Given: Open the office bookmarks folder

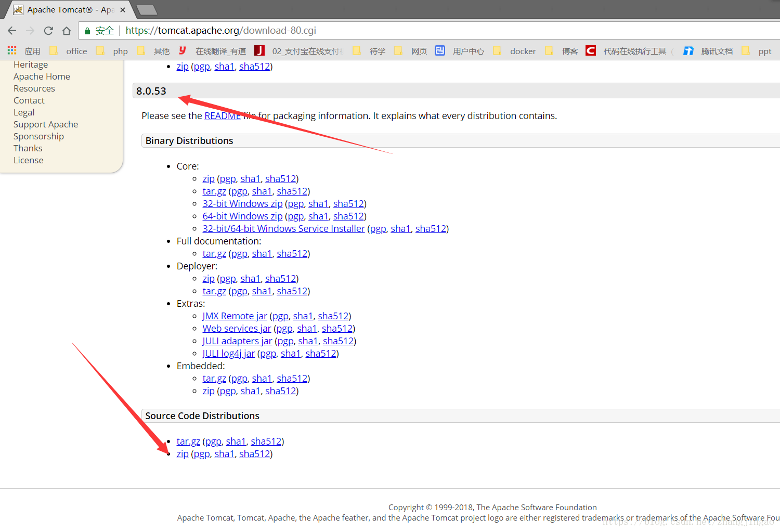Looking at the screenshot, I should click(x=69, y=51).
